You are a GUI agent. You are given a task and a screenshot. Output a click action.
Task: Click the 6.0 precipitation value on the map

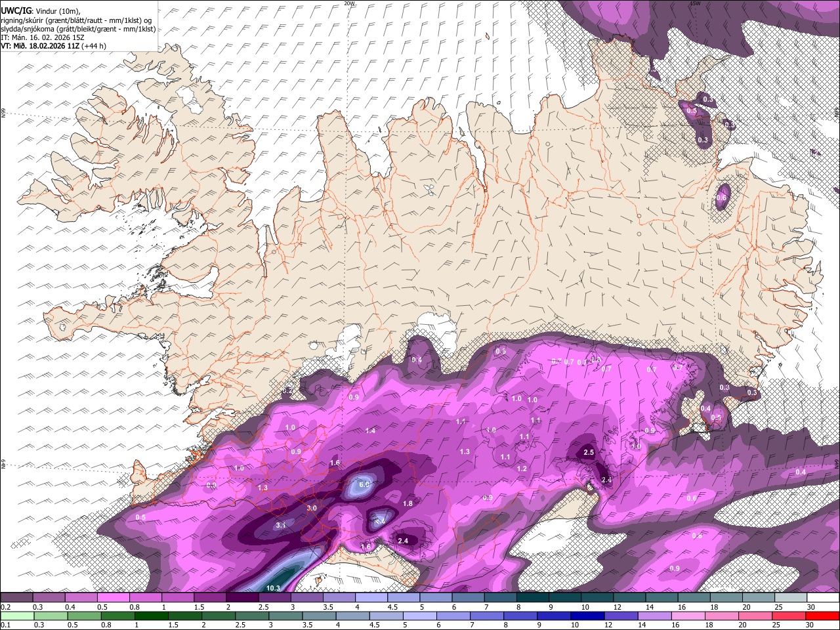(365, 484)
